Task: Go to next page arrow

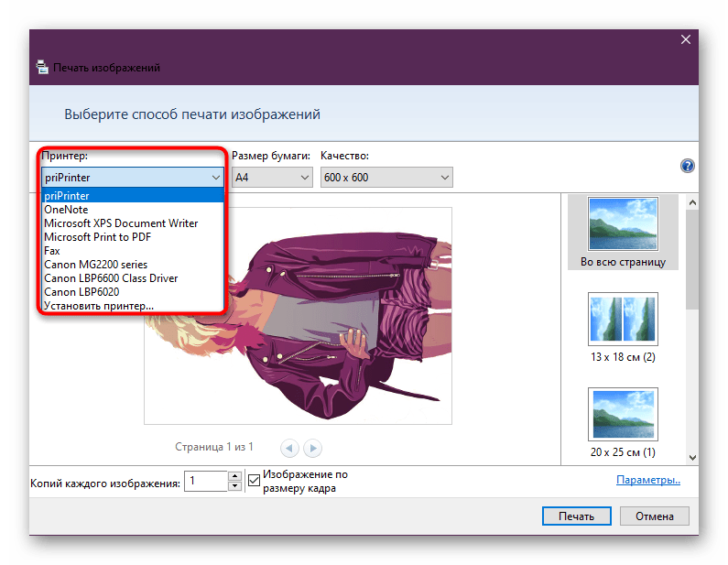Action: pyautogui.click(x=312, y=448)
